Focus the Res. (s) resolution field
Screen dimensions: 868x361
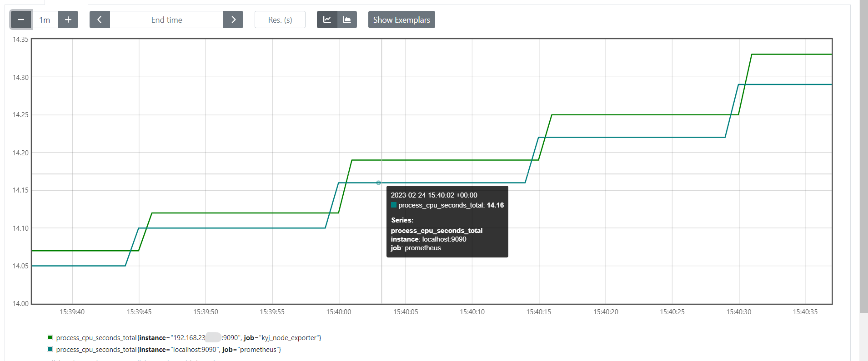click(x=280, y=20)
